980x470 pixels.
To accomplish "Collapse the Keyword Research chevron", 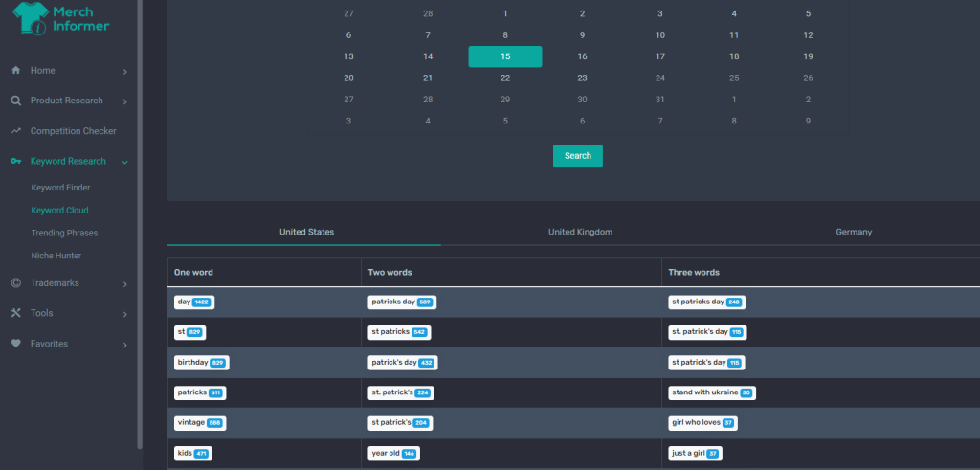I will click(x=125, y=163).
